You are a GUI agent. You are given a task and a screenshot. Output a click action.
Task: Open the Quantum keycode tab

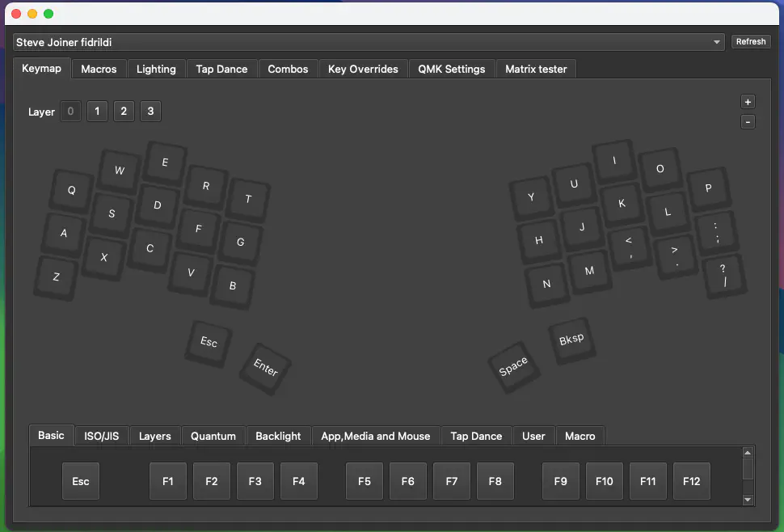(213, 436)
